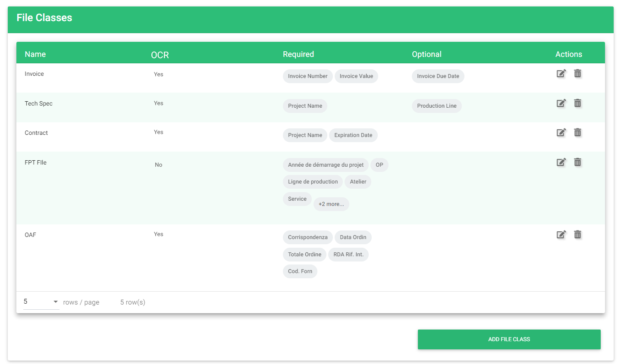The width and height of the screenshot is (624, 364).
Task: Click the '5 row(s)' count text
Action: 133,302
